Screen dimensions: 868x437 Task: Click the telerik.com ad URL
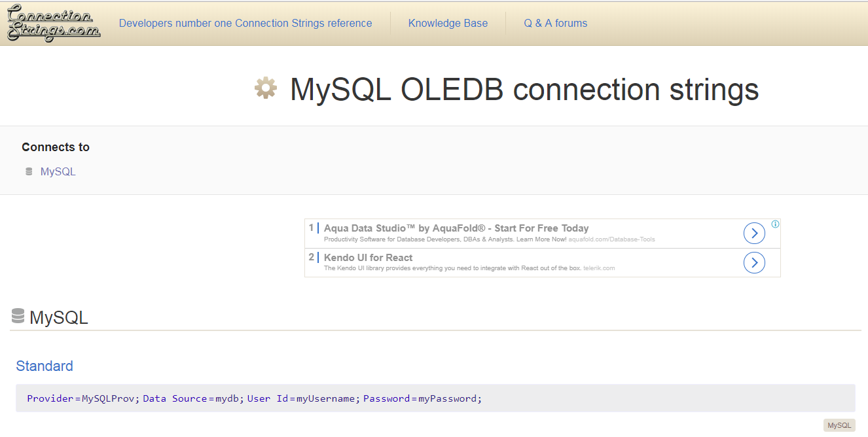pyautogui.click(x=599, y=268)
